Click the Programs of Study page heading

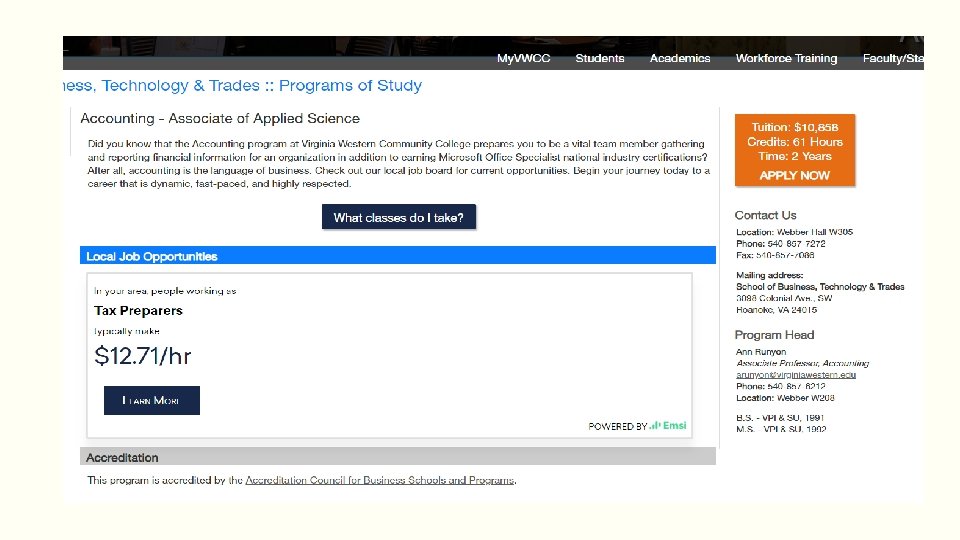click(x=242, y=85)
